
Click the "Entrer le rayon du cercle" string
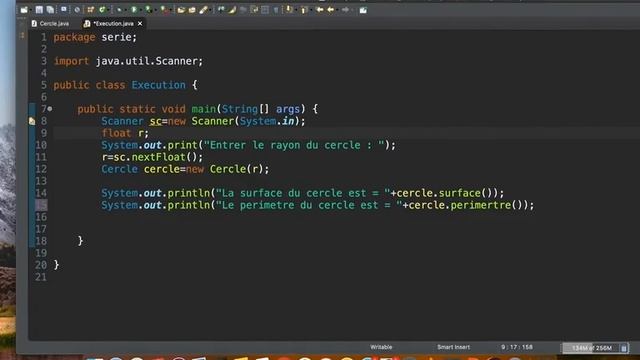(294, 145)
